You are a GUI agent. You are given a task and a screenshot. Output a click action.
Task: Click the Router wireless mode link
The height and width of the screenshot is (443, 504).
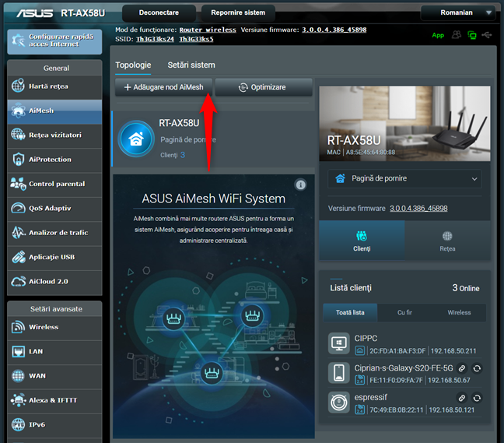pyautogui.click(x=208, y=30)
